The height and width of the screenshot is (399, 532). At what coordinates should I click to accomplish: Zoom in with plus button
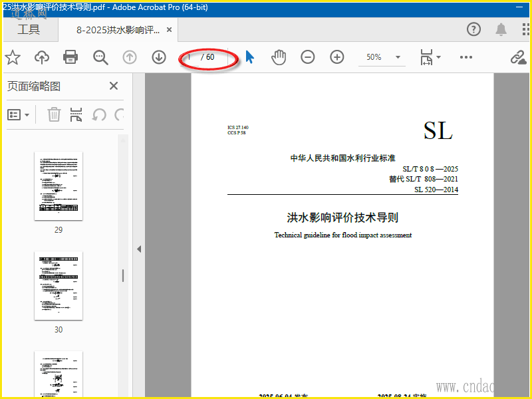(x=337, y=57)
